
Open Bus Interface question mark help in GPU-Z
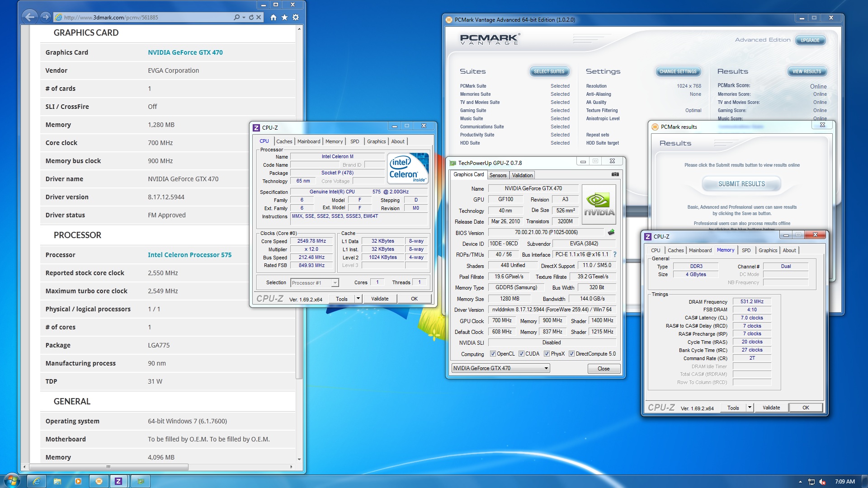pos(615,254)
